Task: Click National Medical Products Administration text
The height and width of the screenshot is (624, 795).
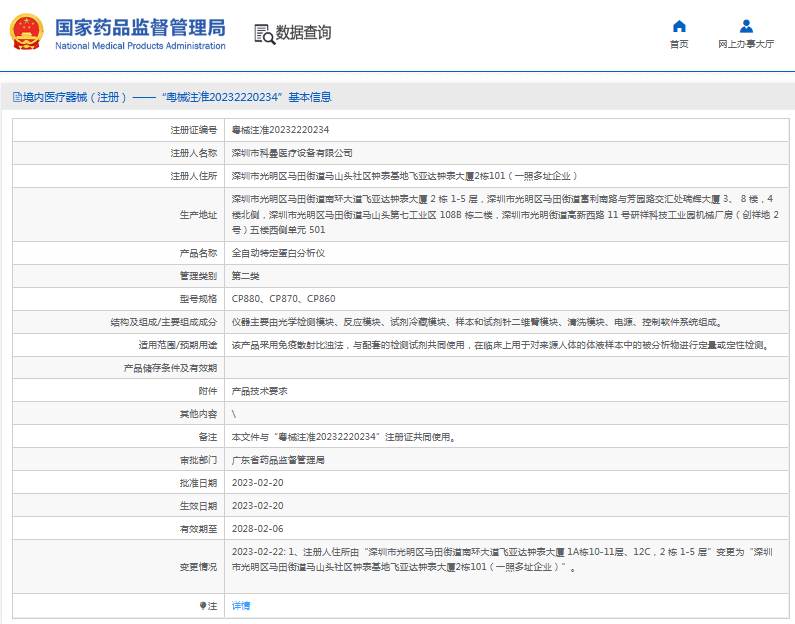Action: [140, 46]
